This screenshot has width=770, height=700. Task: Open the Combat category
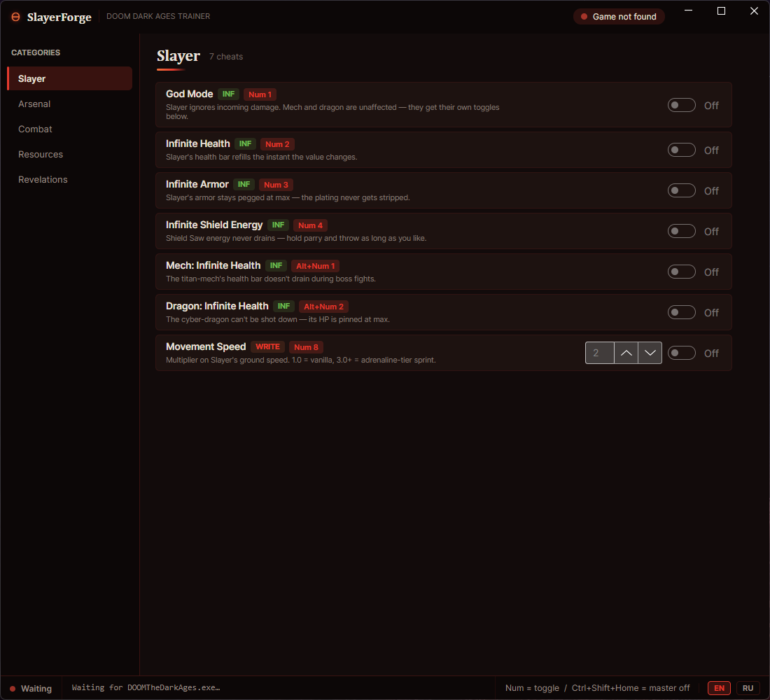click(x=70, y=129)
